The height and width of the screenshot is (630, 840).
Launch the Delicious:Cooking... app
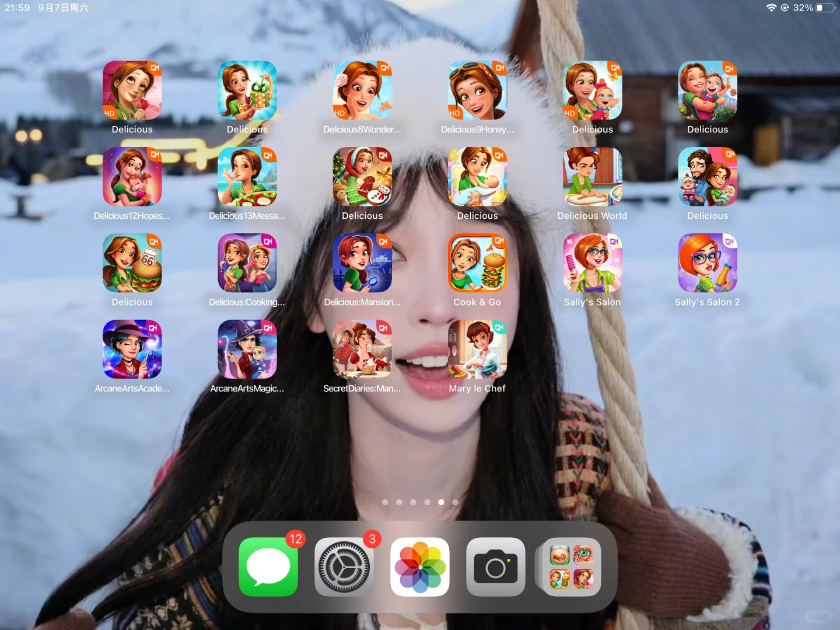click(247, 263)
